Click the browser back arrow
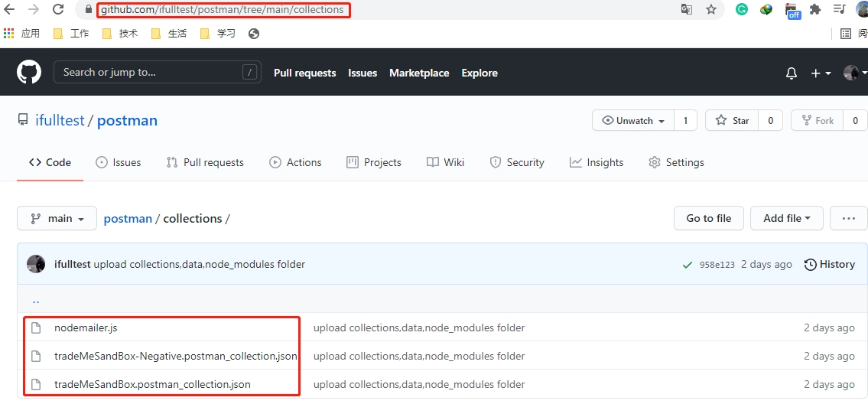 point(9,9)
